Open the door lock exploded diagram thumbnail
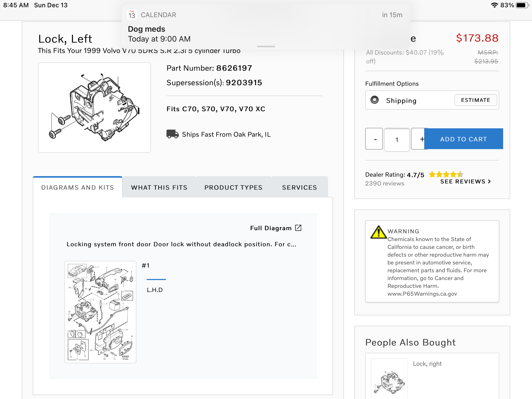This screenshot has height=399, width=532. tap(100, 312)
